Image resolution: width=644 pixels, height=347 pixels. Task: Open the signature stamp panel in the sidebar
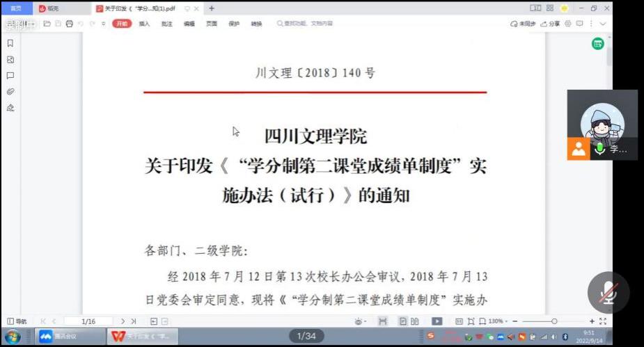point(10,108)
